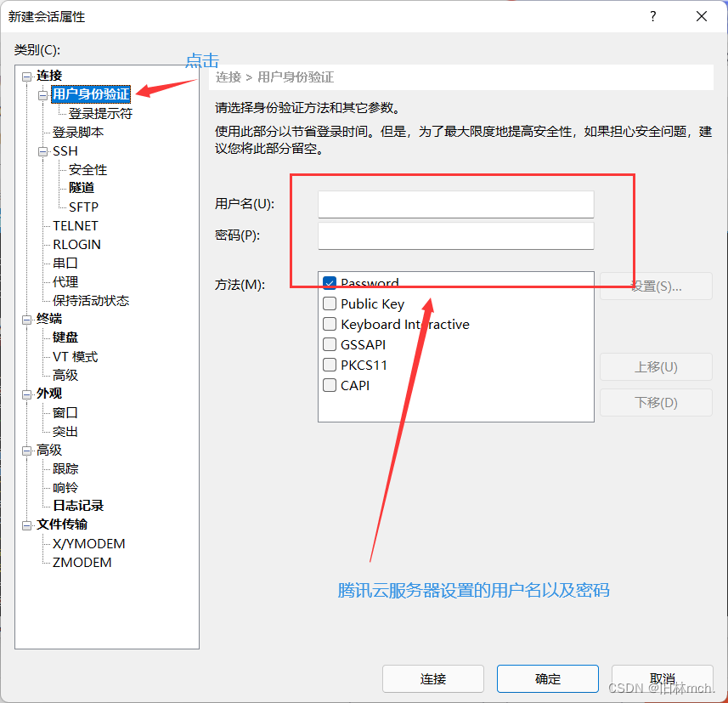Viewport: 728px width, 703px height.
Task: Select 登录提示符 in the tree
Action: pos(100,113)
